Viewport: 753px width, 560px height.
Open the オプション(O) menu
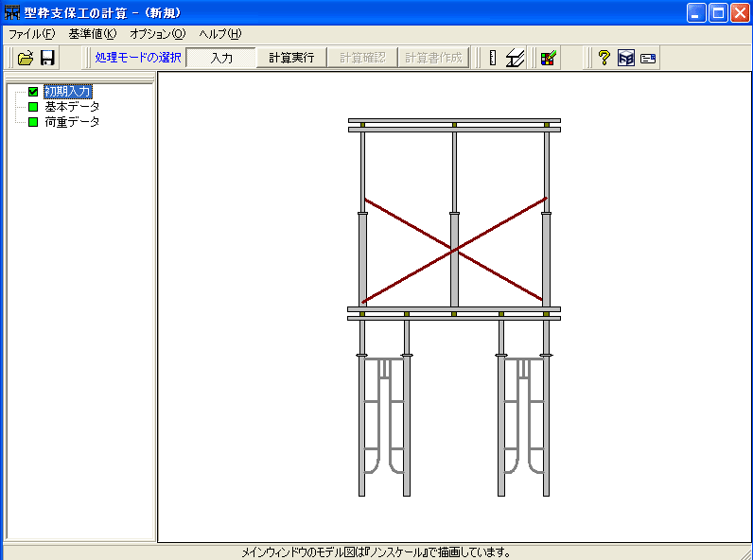tap(158, 34)
